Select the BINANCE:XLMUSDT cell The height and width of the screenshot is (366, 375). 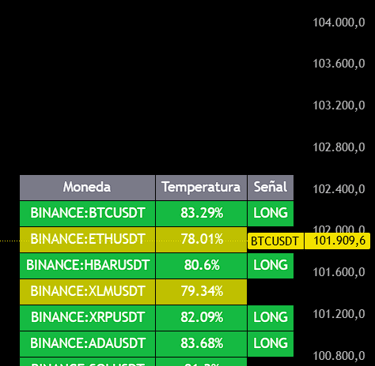[x=87, y=291]
